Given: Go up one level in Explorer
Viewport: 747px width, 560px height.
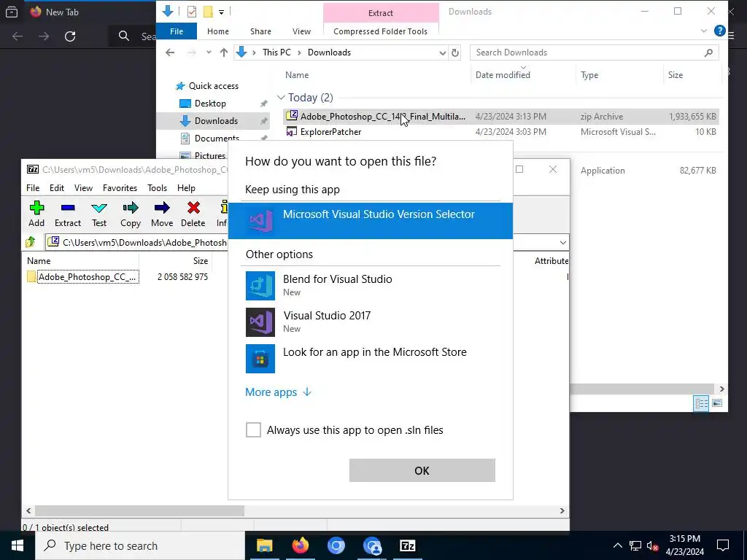Looking at the screenshot, I should coord(224,52).
